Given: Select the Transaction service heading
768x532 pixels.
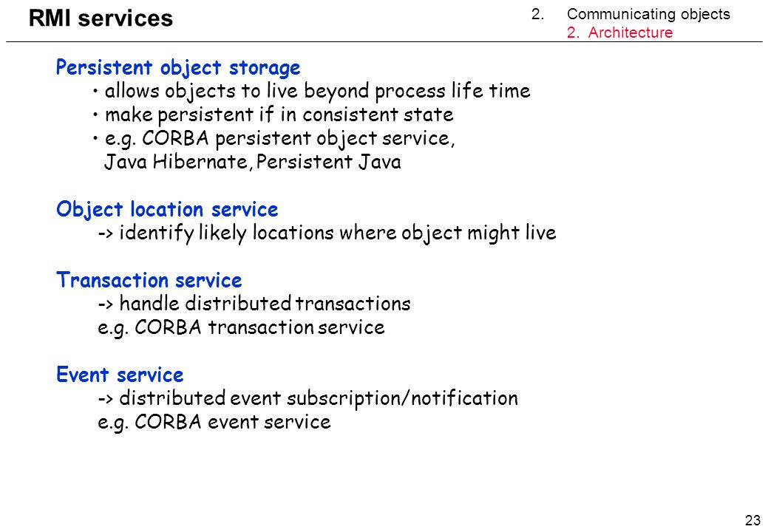Looking at the screenshot, I should click(149, 280).
